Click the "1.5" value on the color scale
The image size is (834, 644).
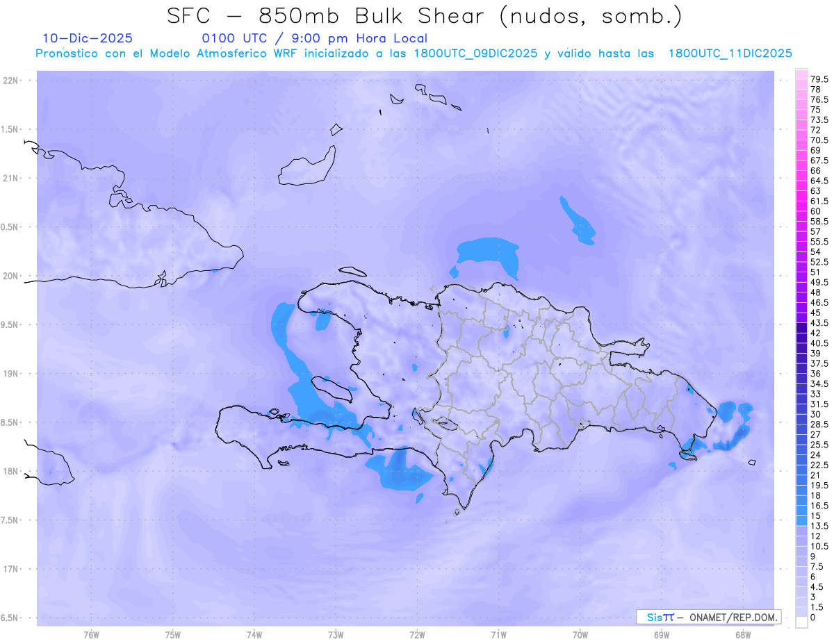click(817, 607)
